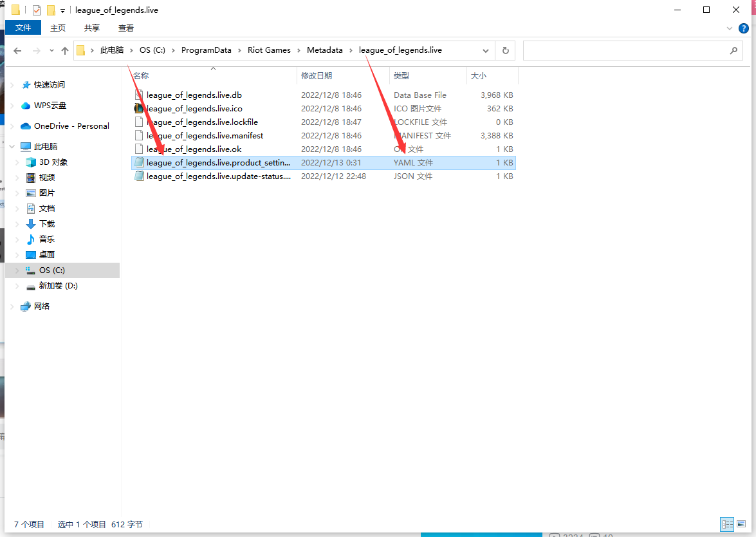Screen dimensions: 756x537
Task: Click league_of_legends.live in the address breadcrumb
Action: 400,50
